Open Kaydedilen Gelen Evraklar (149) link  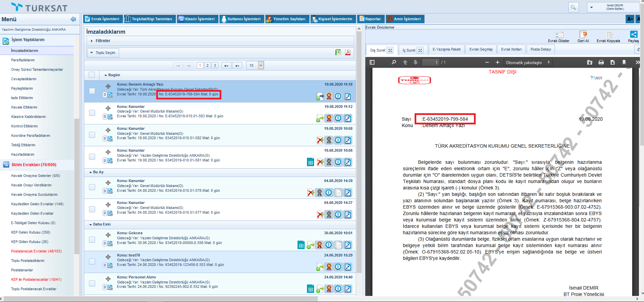pos(37,204)
